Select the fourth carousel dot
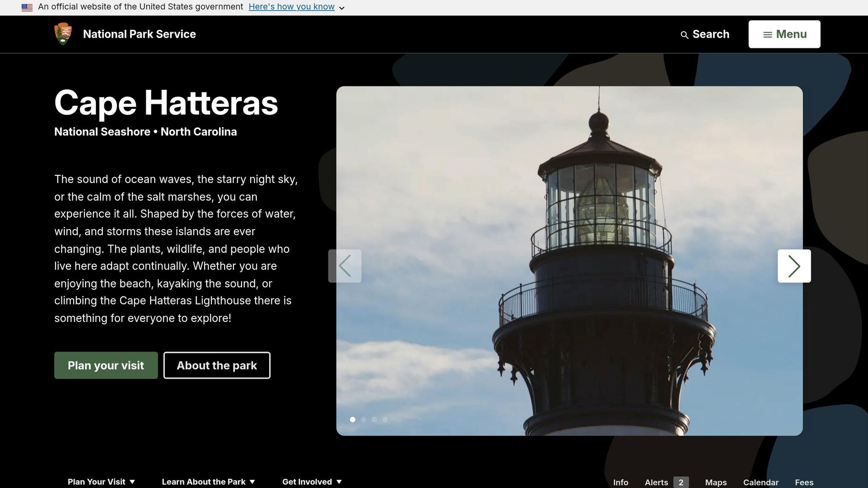Image resolution: width=868 pixels, height=488 pixels. coord(385,419)
